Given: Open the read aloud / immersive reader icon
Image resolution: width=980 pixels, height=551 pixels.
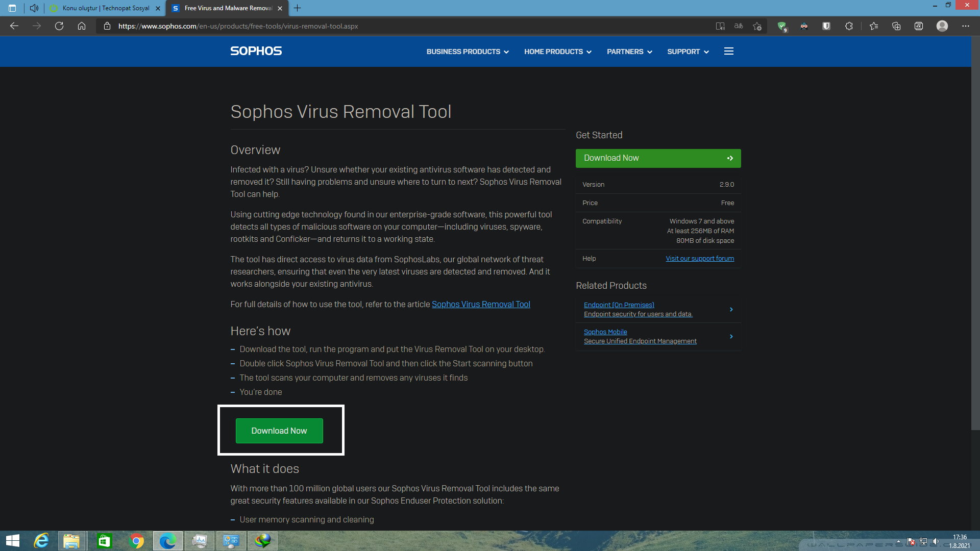Looking at the screenshot, I should click(x=720, y=26).
